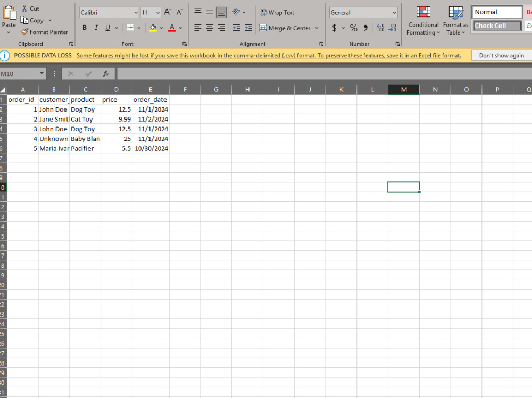Screen dimensions: 532x398
Task: Click the text orientation icon
Action: pyautogui.click(x=237, y=12)
